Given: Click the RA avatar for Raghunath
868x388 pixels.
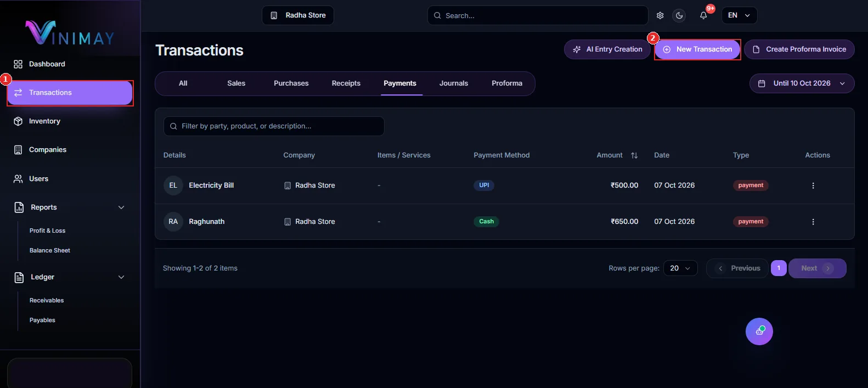Looking at the screenshot, I should click(173, 222).
